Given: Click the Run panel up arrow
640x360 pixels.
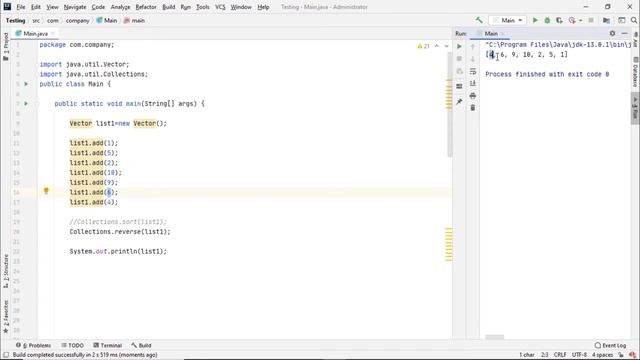Looking at the screenshot, I should [473, 47].
